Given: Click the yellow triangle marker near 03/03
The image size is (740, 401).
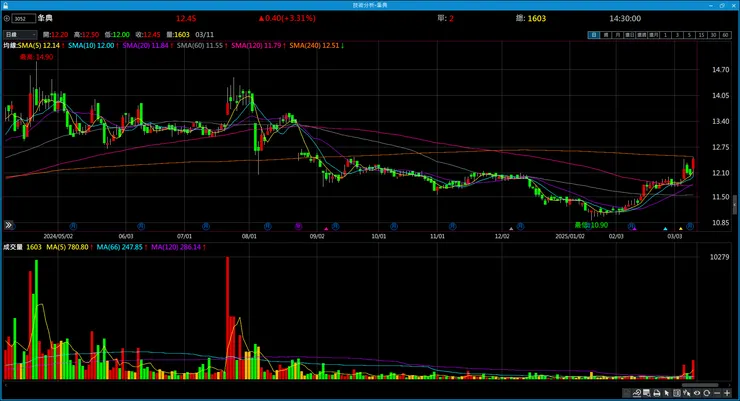Looking at the screenshot, I should click(680, 229).
